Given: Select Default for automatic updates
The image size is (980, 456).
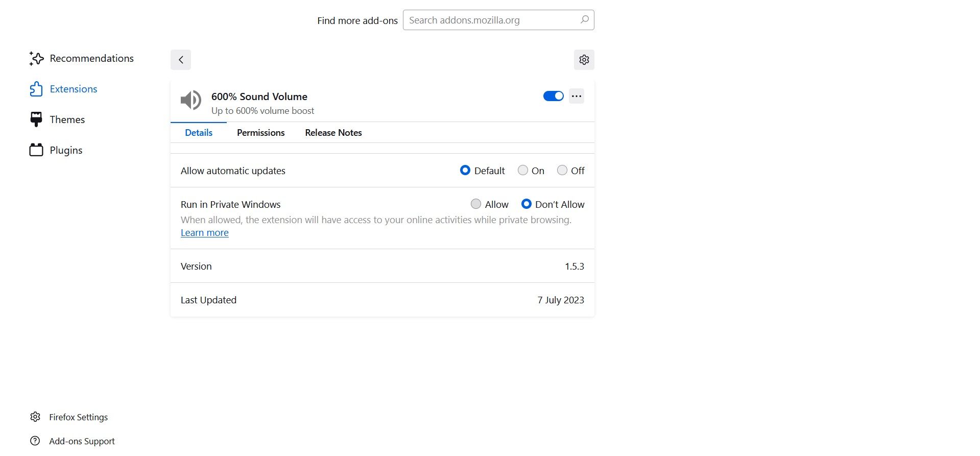Looking at the screenshot, I should (465, 170).
